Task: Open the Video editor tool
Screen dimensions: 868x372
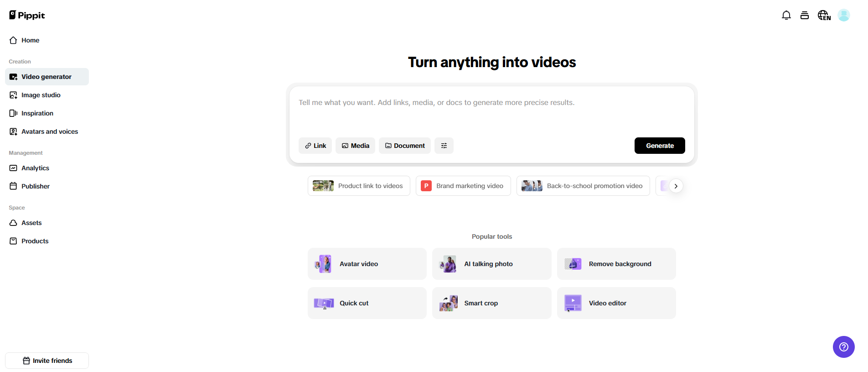Action: tap(616, 303)
